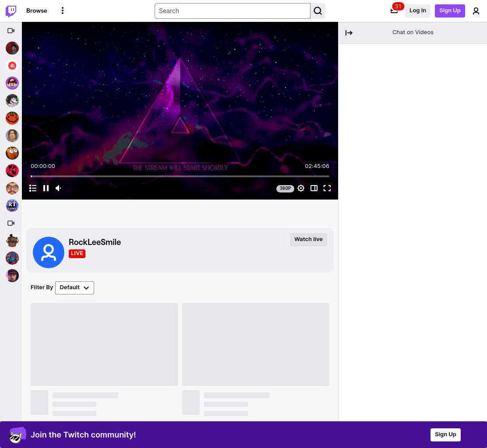Open the RT Game channel avatar

pos(12,205)
